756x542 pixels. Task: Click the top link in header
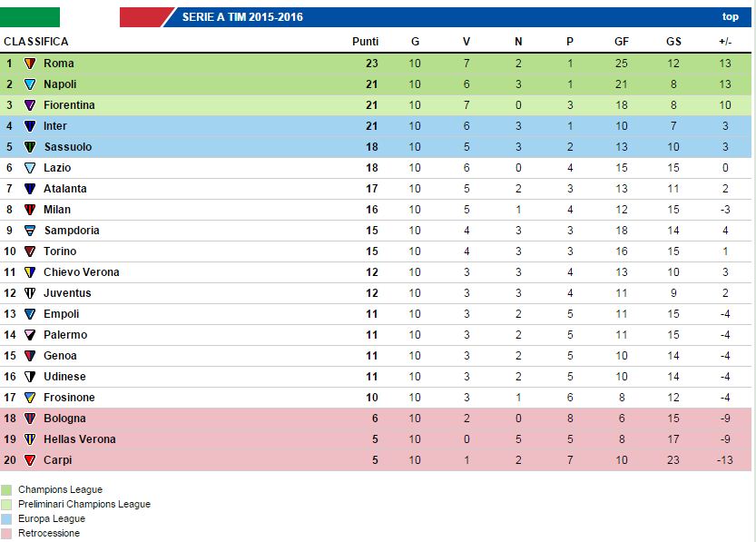pyautogui.click(x=730, y=17)
